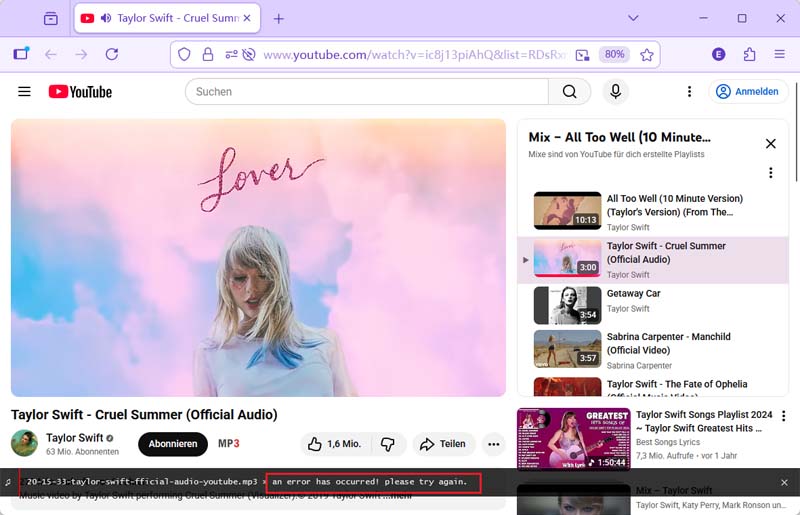The height and width of the screenshot is (515, 800).
Task: Play All Too Well (10 Minute Version)
Action: 653,212
